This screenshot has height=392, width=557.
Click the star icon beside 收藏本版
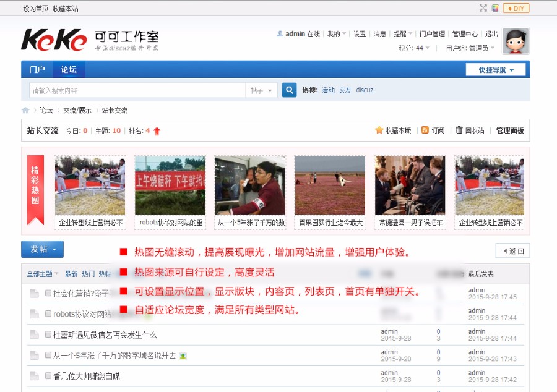point(380,130)
